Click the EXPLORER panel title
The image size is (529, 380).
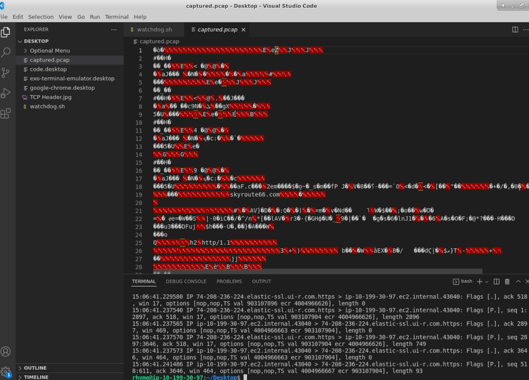pyautogui.click(x=36, y=30)
